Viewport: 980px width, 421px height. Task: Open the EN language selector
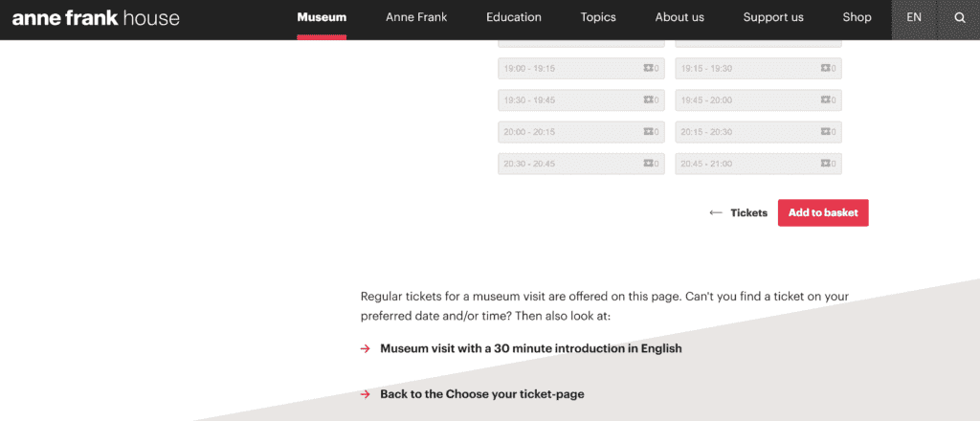[914, 17]
